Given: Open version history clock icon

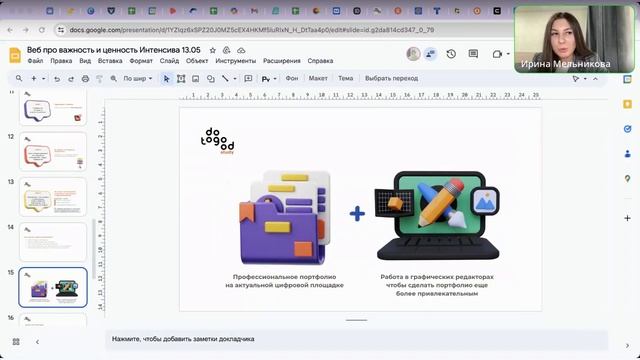Looking at the screenshot, I should (451, 54).
